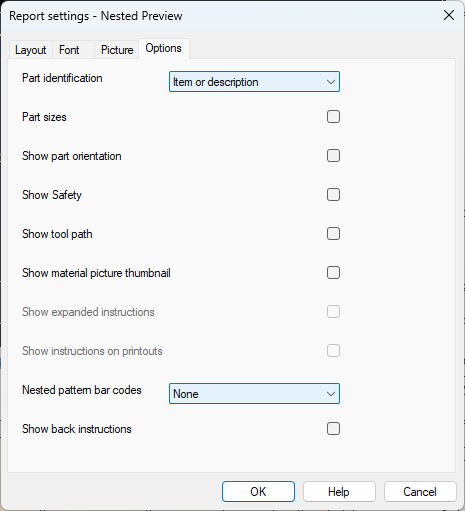The image size is (465, 511).
Task: Go to the Picture tab
Action: pyautogui.click(x=117, y=50)
